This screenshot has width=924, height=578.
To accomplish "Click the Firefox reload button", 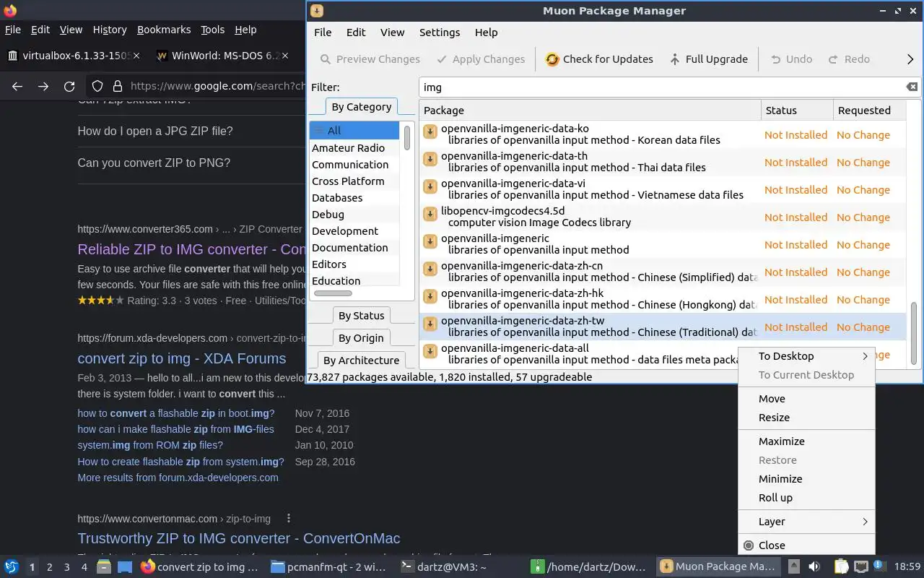I will pyautogui.click(x=69, y=86).
